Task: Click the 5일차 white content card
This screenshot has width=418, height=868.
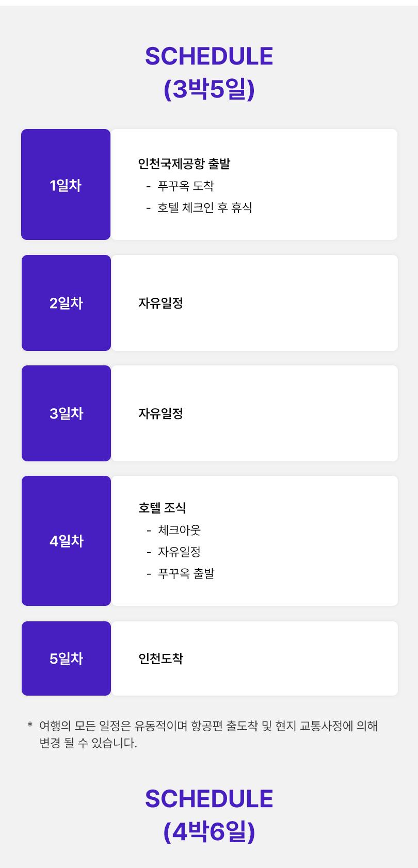Action: click(x=255, y=658)
